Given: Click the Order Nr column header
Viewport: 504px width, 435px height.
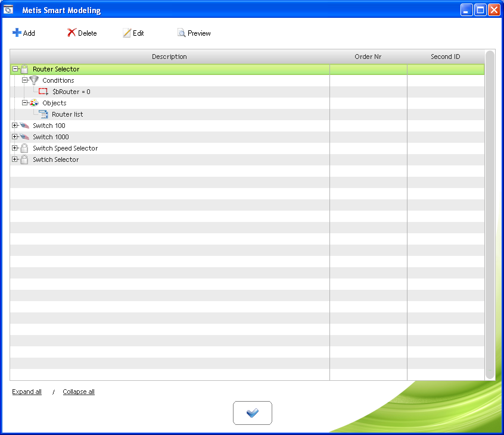Looking at the screenshot, I should [x=368, y=57].
